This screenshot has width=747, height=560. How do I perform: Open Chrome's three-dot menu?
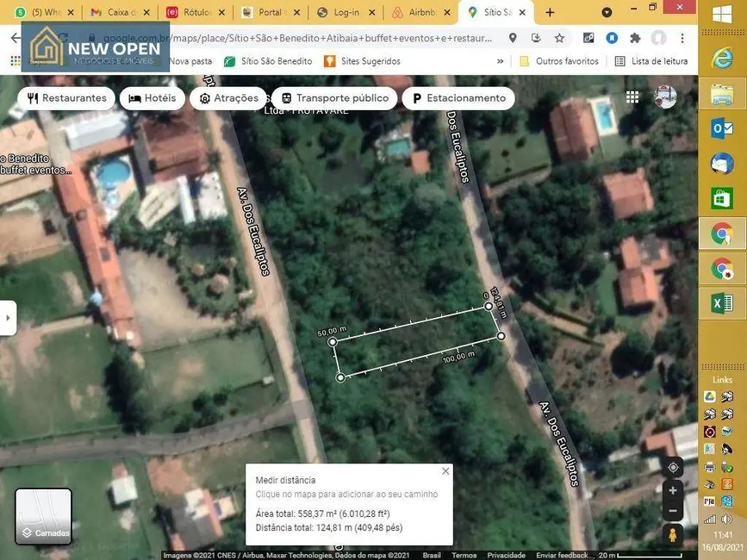682,38
